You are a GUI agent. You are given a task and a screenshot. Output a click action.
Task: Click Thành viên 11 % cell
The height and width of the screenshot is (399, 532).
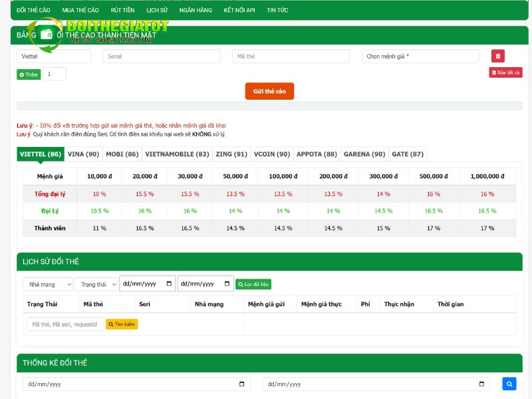[99, 228]
